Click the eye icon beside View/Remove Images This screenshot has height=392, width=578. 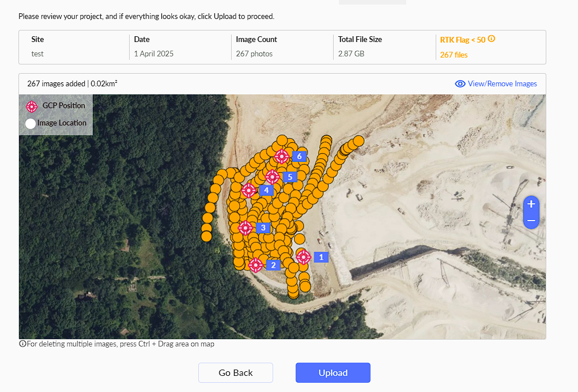[x=460, y=84]
